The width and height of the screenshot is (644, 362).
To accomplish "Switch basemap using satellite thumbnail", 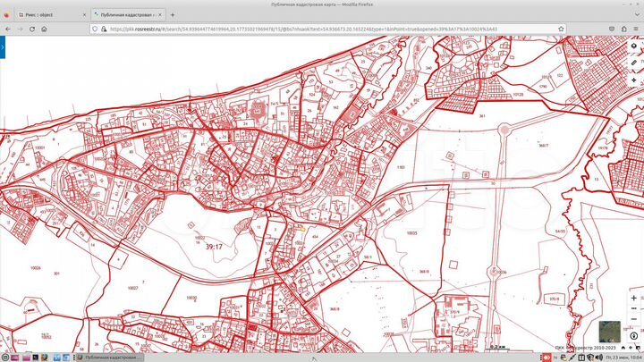I will point(610,331).
